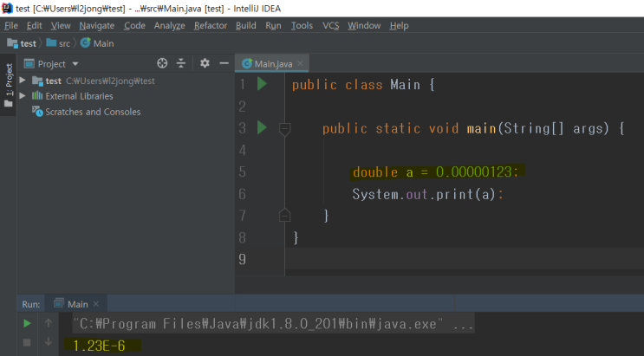644x356 pixels.
Task: Click the run gutter arrow beside main method
Action: click(262, 127)
